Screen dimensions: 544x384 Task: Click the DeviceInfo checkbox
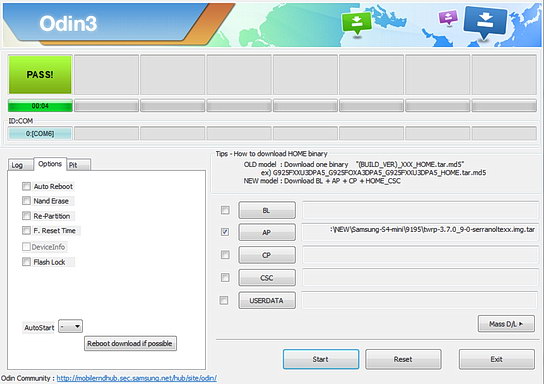(26, 247)
